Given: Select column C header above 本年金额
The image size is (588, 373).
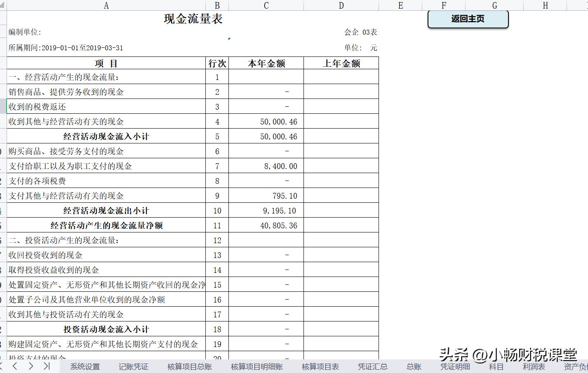Looking at the screenshot, I should point(266,5).
